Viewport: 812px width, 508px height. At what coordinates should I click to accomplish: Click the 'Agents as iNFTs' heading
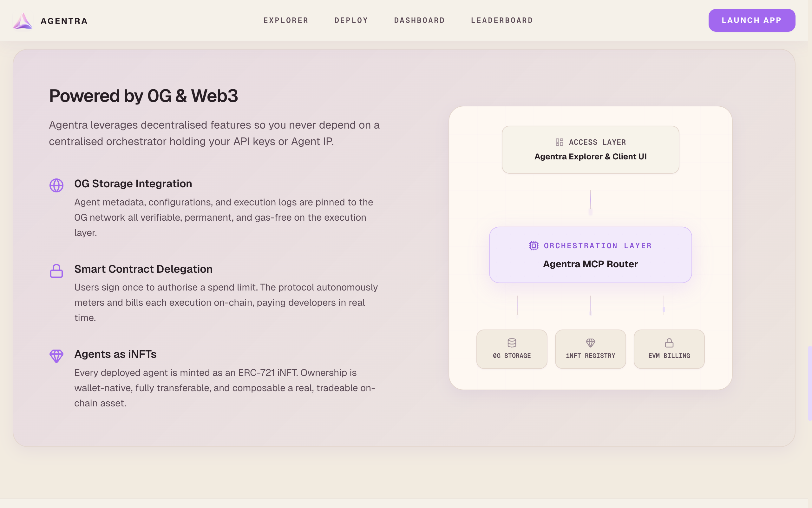[115, 354]
